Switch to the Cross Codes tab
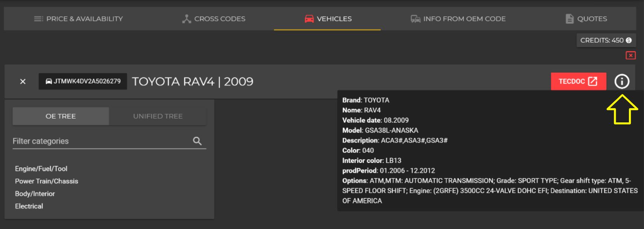The height and width of the screenshot is (229, 644). [x=214, y=19]
